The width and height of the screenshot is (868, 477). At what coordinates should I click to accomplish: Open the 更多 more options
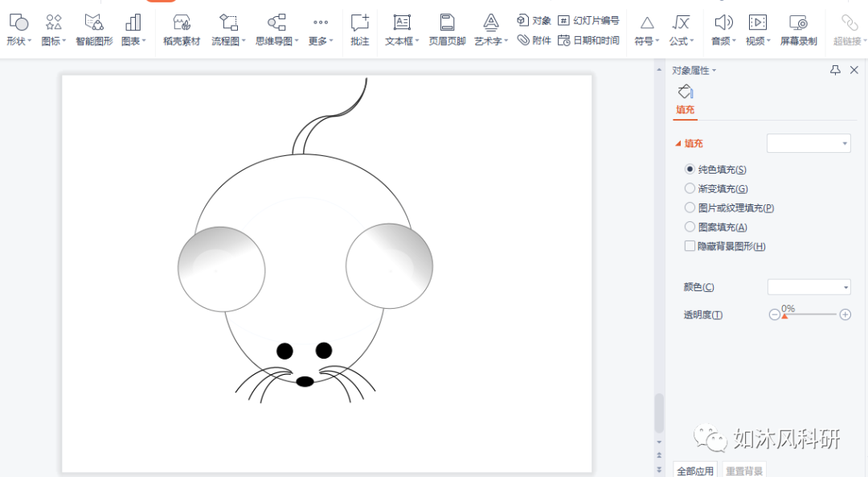coord(321,30)
